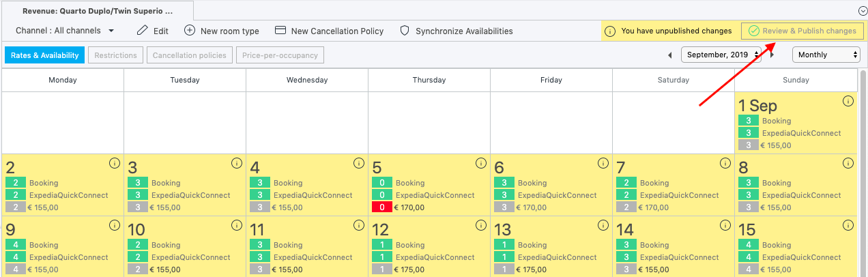Open the Price-per-occupancy tab
868x277 pixels.
coord(280,55)
